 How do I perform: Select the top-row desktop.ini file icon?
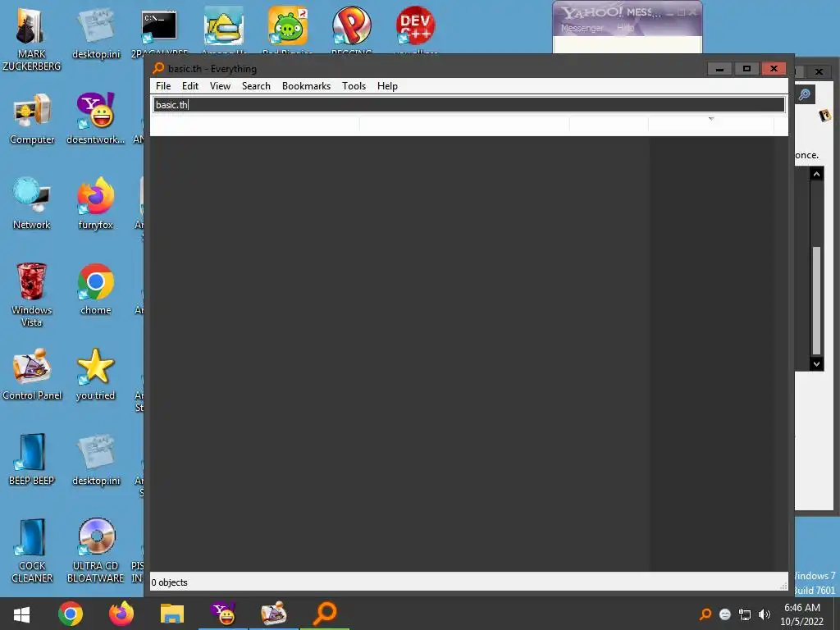(x=96, y=27)
